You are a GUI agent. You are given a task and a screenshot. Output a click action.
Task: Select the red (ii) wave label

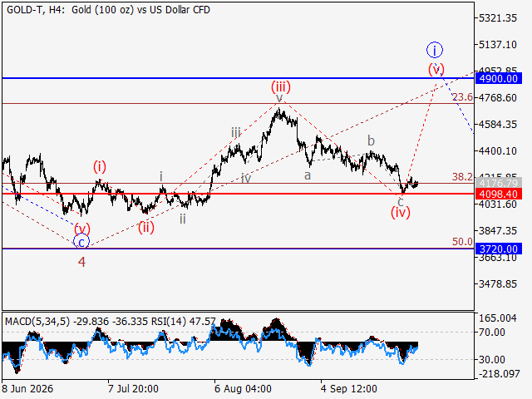click(x=146, y=227)
